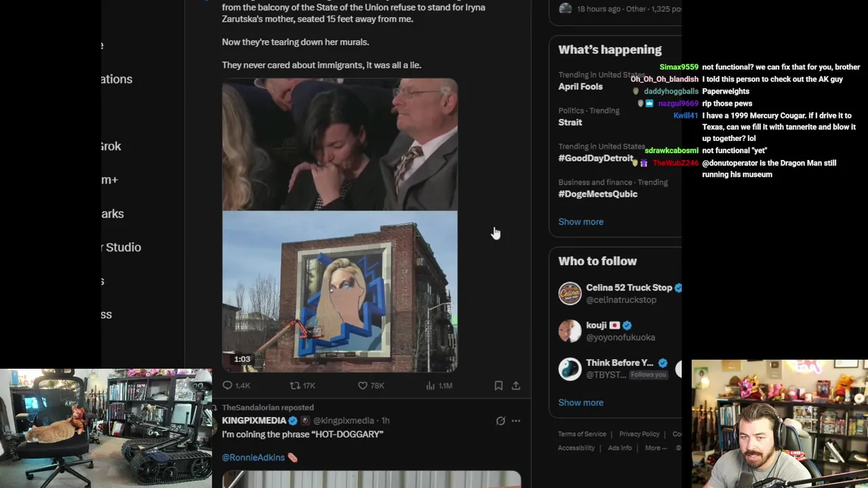Open Think Before Y... profile avatar
This screenshot has width=868, height=488.
(x=570, y=369)
